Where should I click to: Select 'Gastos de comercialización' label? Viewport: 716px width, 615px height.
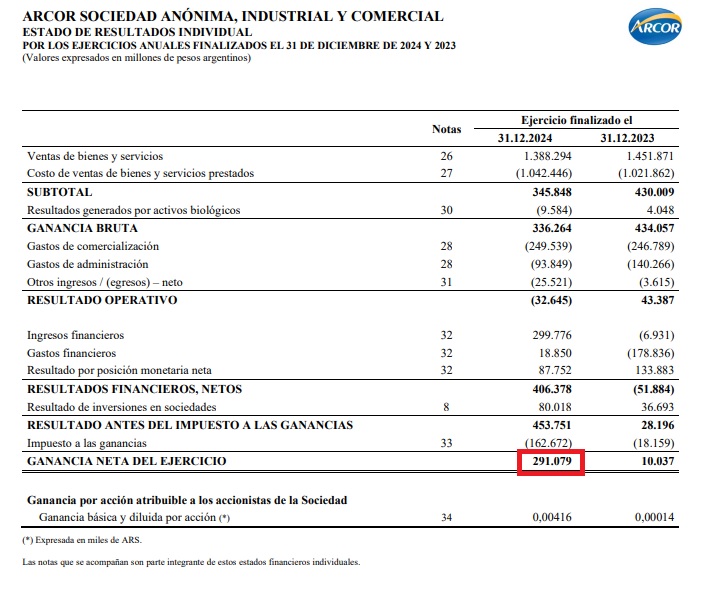pos(93,247)
